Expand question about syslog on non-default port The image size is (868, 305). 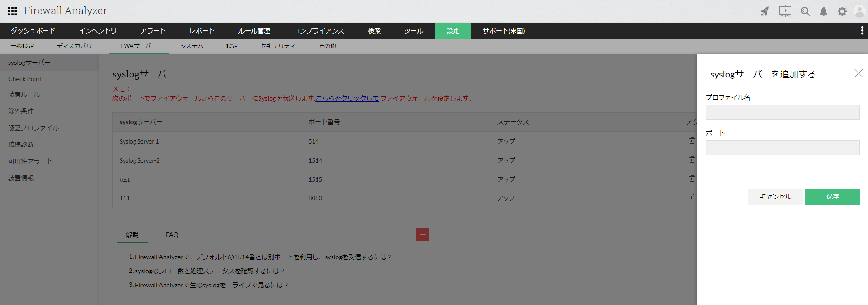tap(263, 257)
